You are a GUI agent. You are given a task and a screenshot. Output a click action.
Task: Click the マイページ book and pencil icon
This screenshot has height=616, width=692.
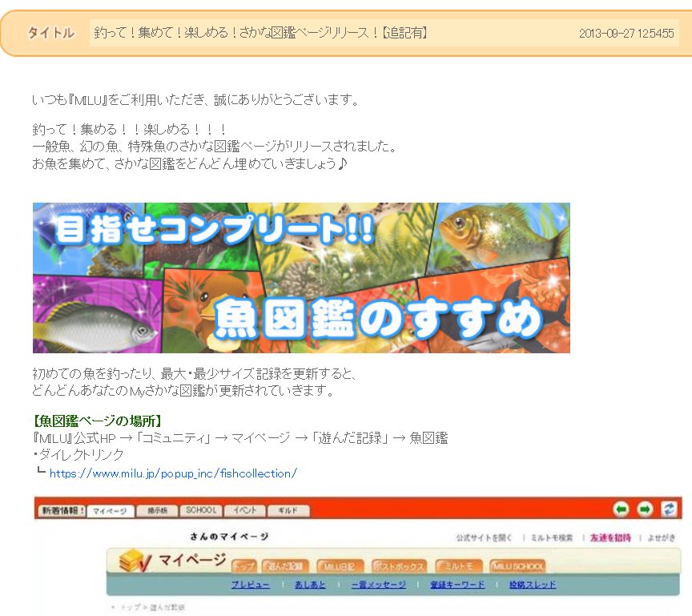(133, 562)
